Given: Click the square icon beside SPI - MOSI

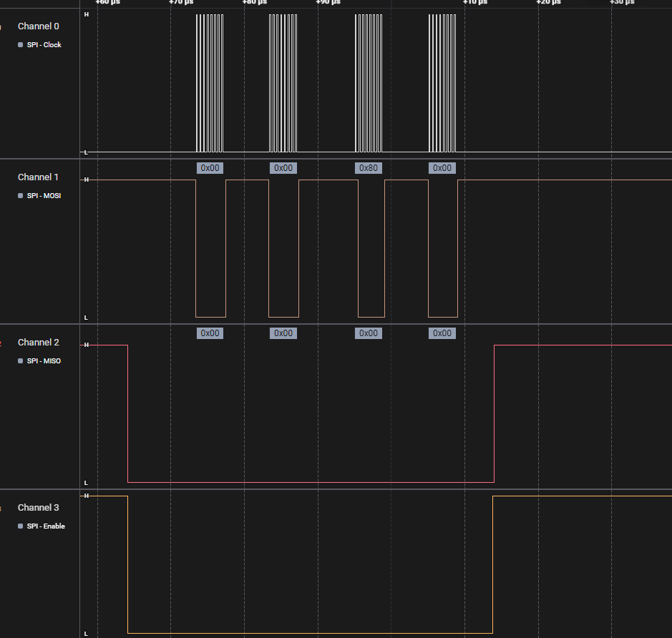Looking at the screenshot, I should 20,196.
